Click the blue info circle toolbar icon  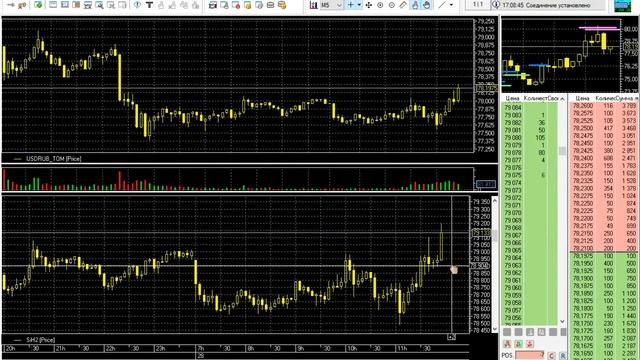coord(137,5)
